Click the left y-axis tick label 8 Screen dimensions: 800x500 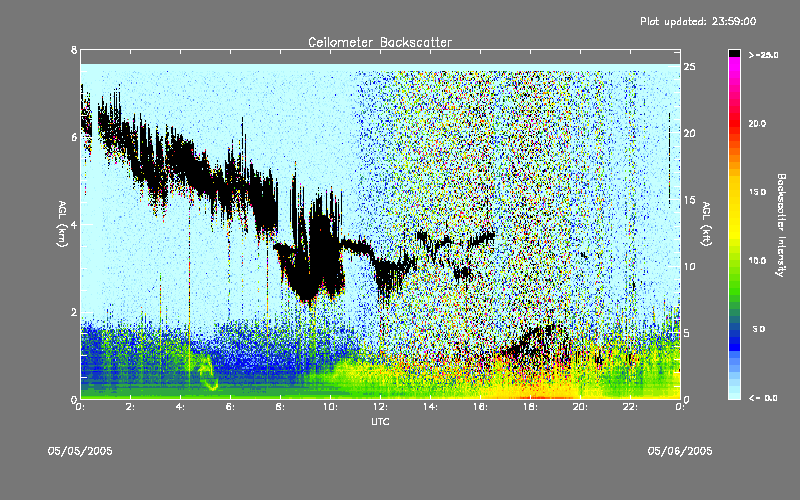point(74,50)
